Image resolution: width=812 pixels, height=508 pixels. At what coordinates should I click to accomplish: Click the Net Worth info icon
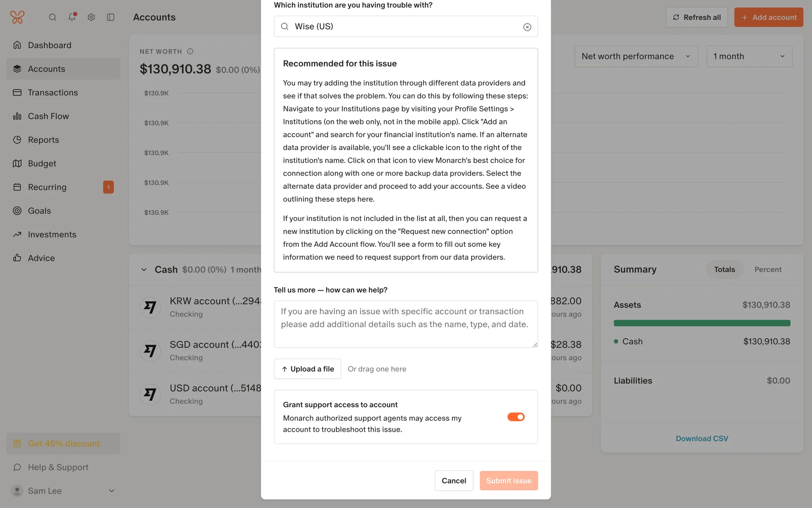190,52
